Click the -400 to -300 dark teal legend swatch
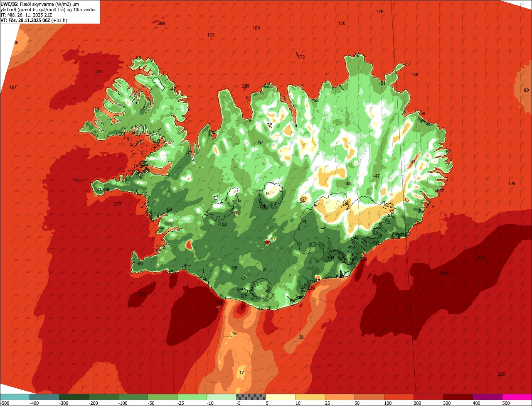The width and height of the screenshot is (532, 406). pyautogui.click(x=44, y=397)
